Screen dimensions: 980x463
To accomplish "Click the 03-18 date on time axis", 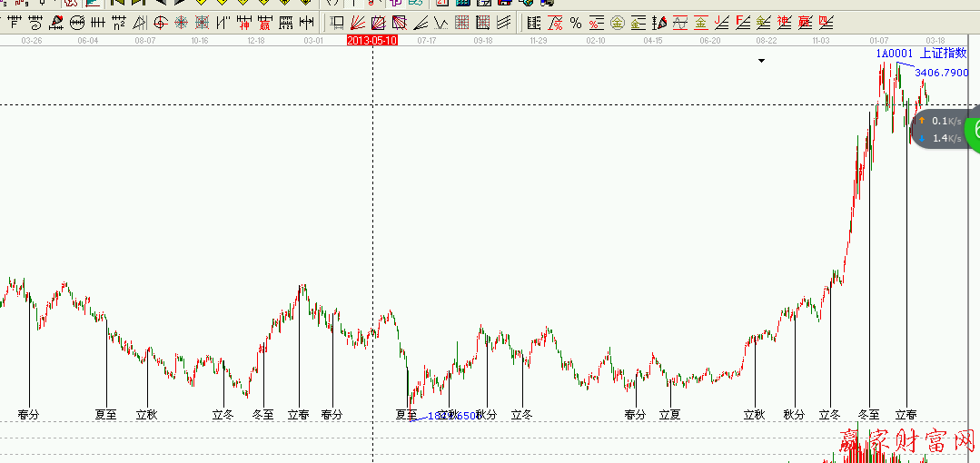I will [935, 41].
